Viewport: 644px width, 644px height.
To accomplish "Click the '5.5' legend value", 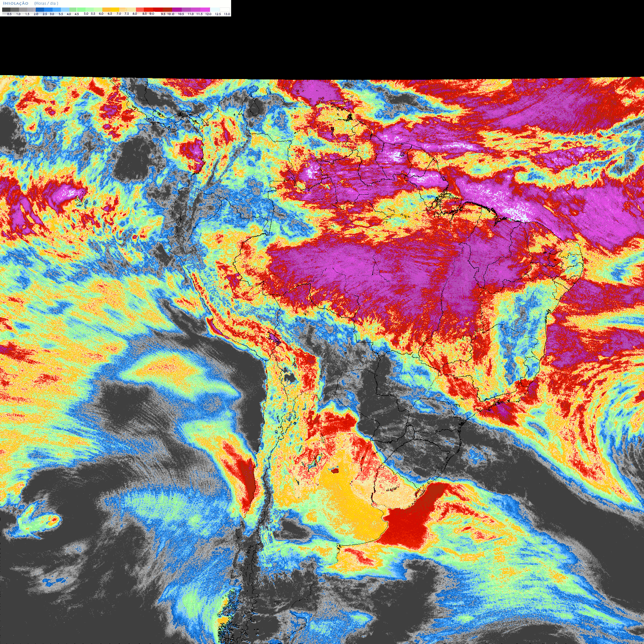I will pyautogui.click(x=93, y=14).
